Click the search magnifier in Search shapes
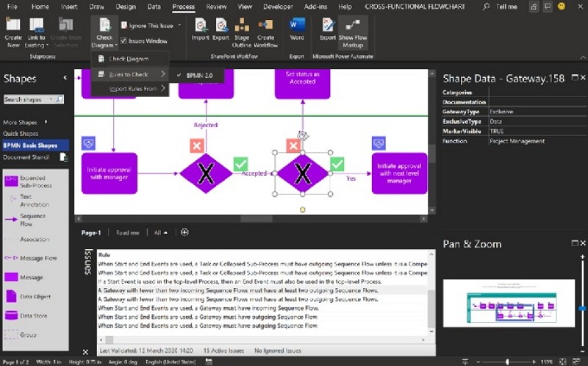The width and height of the screenshot is (588, 366). click(x=60, y=99)
